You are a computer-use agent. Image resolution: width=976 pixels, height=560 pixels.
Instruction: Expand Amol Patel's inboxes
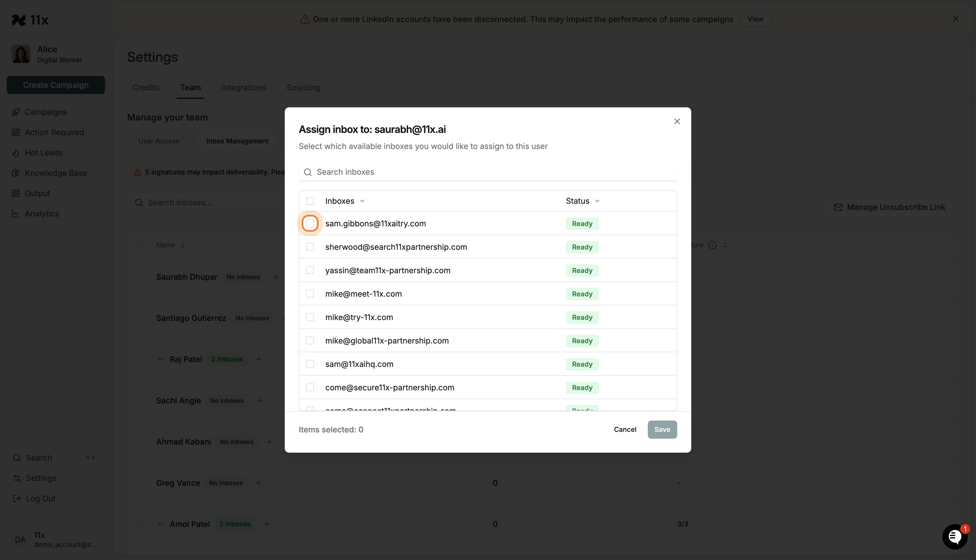click(x=160, y=524)
